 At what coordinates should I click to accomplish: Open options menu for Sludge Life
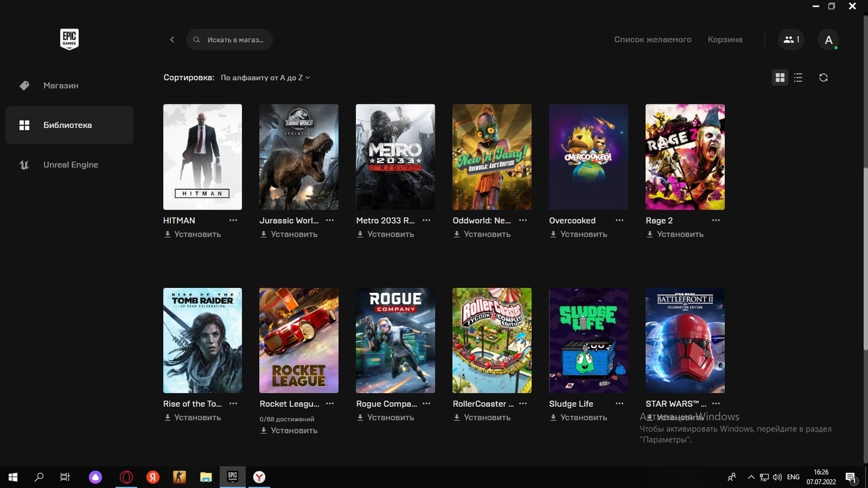tap(619, 403)
